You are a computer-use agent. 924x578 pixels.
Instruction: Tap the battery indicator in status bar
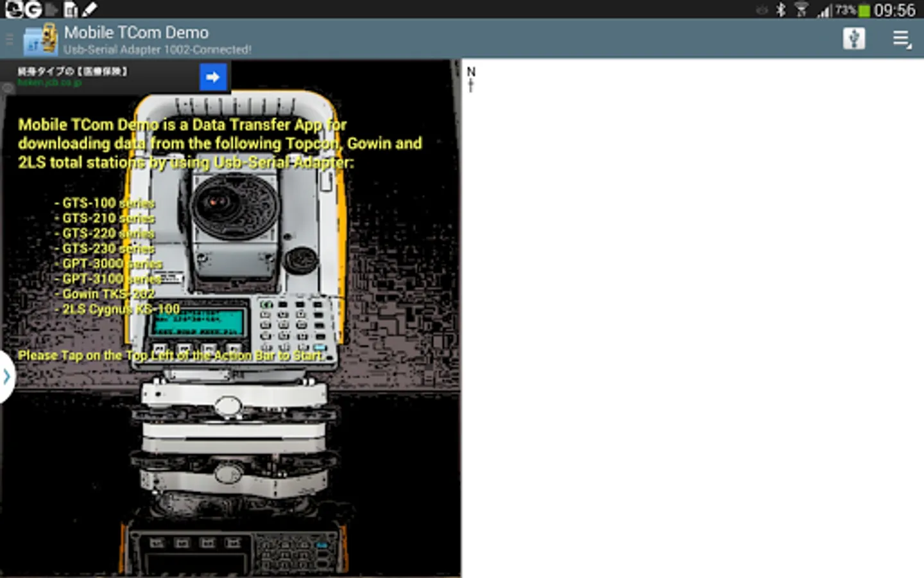pyautogui.click(x=864, y=10)
